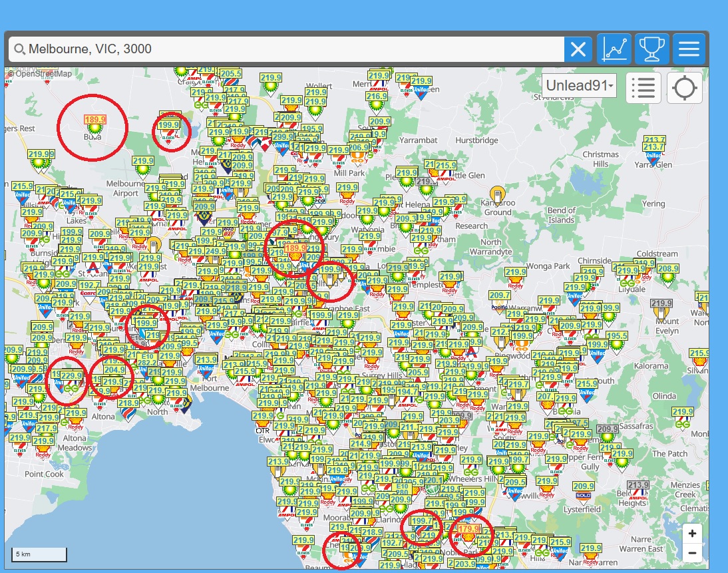Select the grey 209.9 BP marker near Sassafras
This screenshot has width=728, height=573.
608,434
